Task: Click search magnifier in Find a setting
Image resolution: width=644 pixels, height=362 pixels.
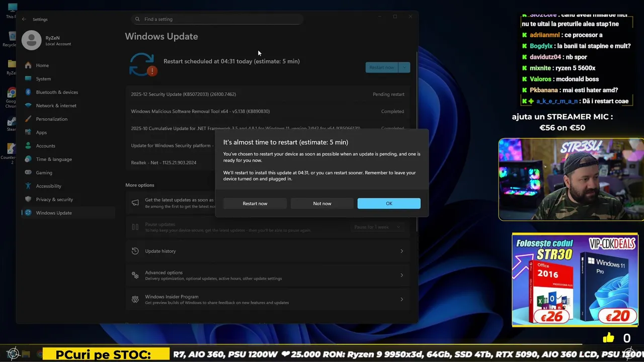Action: click(138, 19)
